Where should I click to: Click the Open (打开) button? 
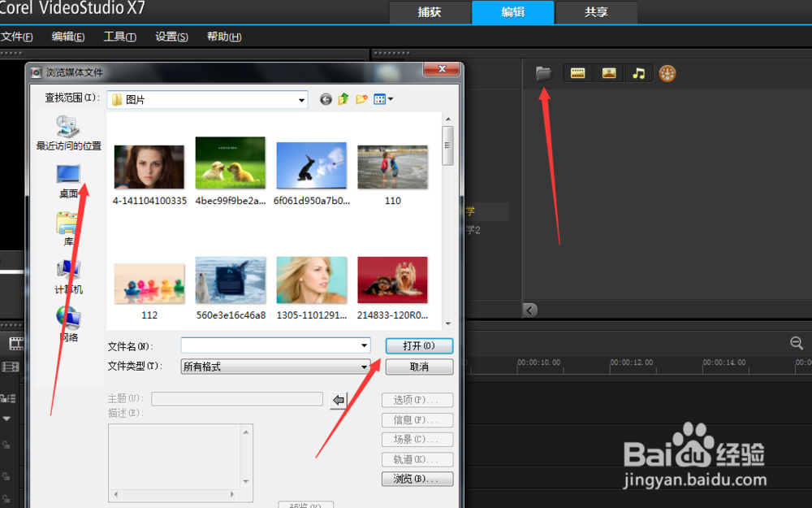419,345
